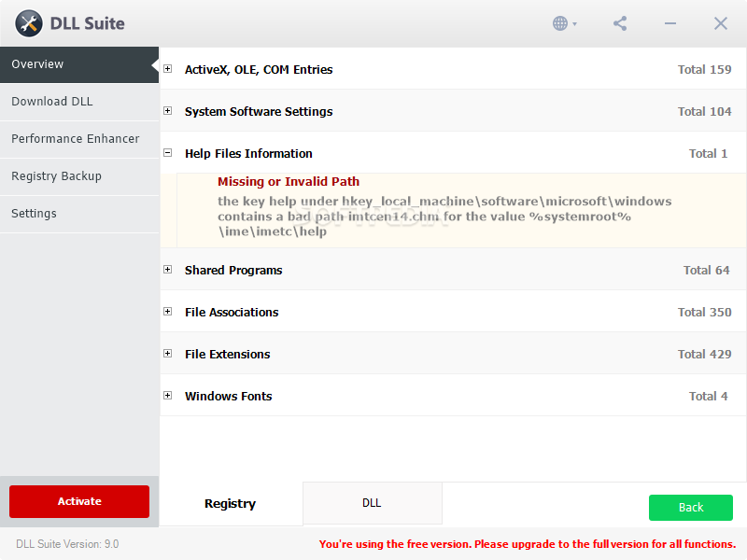
Task: Go to Performance Enhancer
Action: point(79,138)
